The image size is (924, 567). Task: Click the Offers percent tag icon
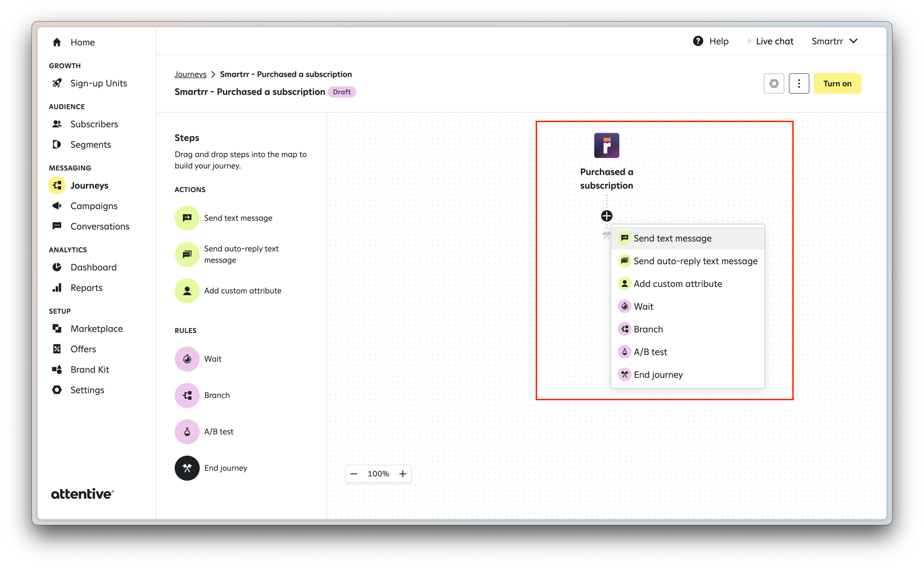point(57,349)
